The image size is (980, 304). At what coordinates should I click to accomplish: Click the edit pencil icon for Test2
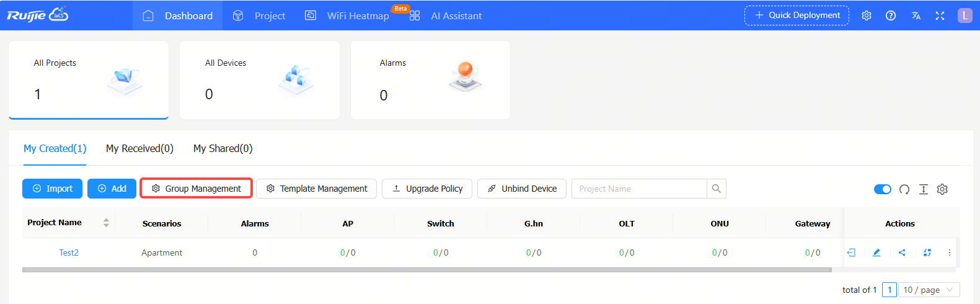876,253
